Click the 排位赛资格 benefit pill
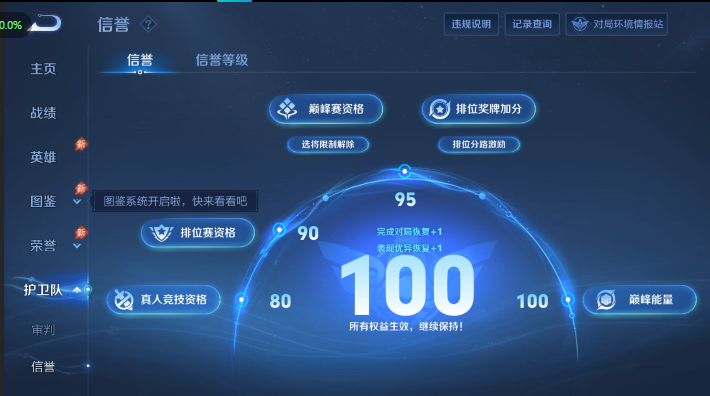 [198, 233]
